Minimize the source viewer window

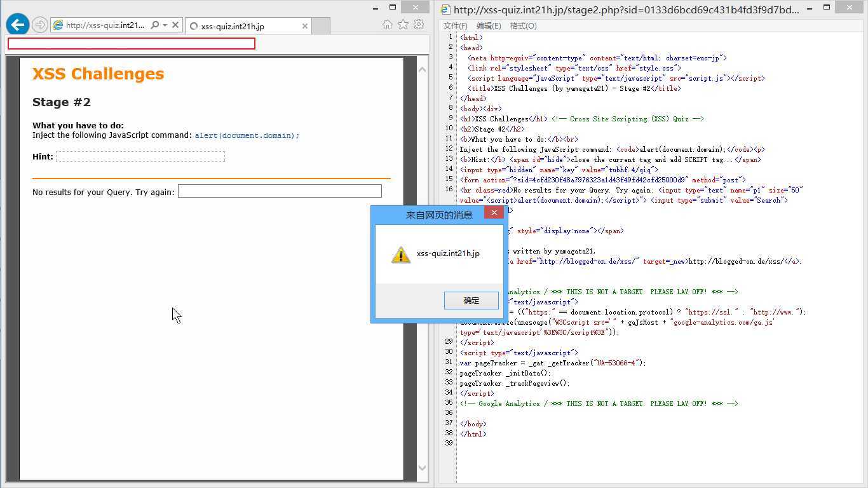click(x=810, y=8)
